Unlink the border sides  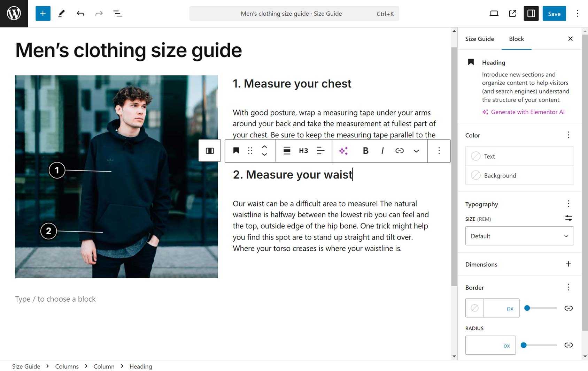point(568,308)
